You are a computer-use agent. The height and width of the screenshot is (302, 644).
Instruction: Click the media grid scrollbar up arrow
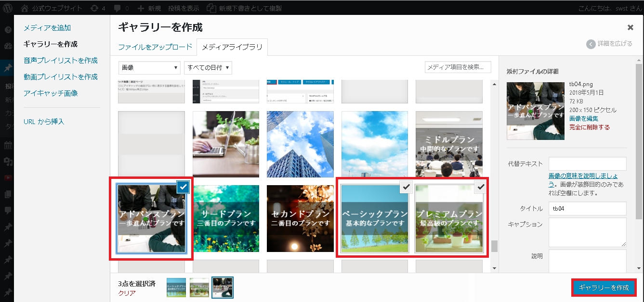click(494, 84)
